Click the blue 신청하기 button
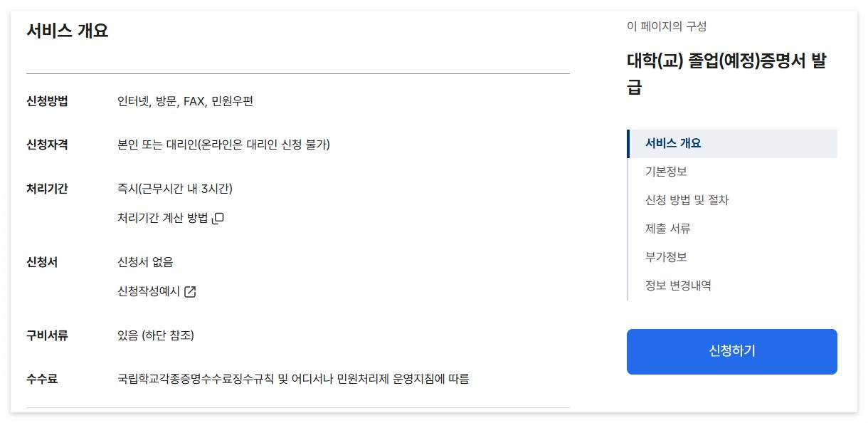Viewport: 868px width, 423px height. pyautogui.click(x=731, y=351)
